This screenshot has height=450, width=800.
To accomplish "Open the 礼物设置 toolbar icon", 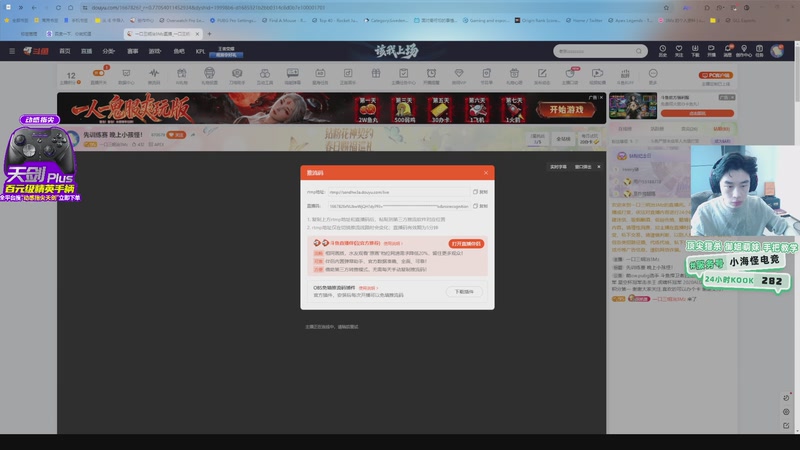I will click(209, 75).
